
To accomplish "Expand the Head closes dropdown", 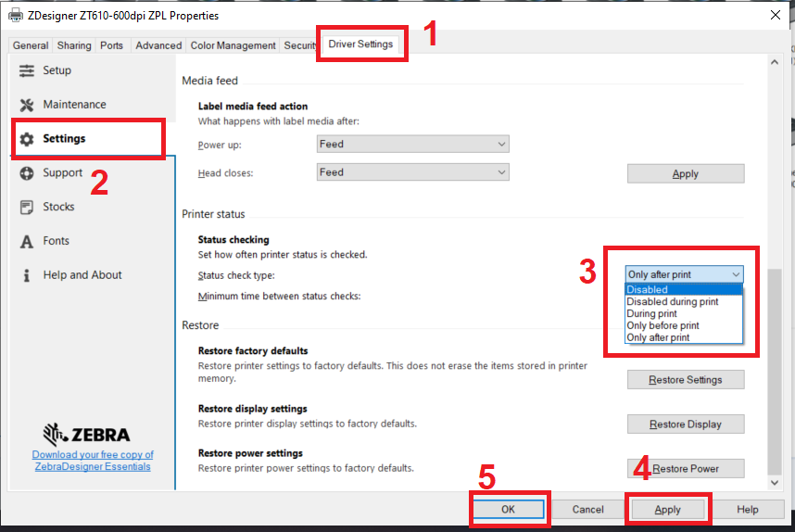I will coord(412,172).
